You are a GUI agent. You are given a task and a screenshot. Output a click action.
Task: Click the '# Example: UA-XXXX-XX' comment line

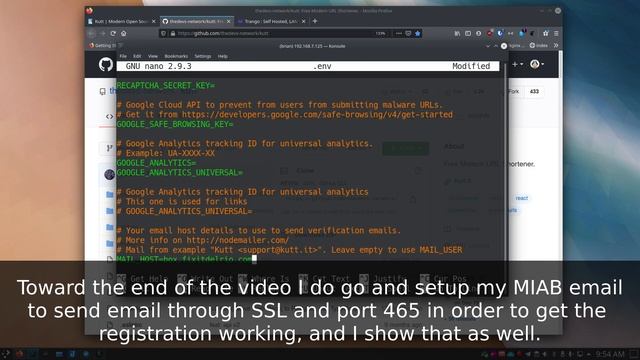[166, 153]
